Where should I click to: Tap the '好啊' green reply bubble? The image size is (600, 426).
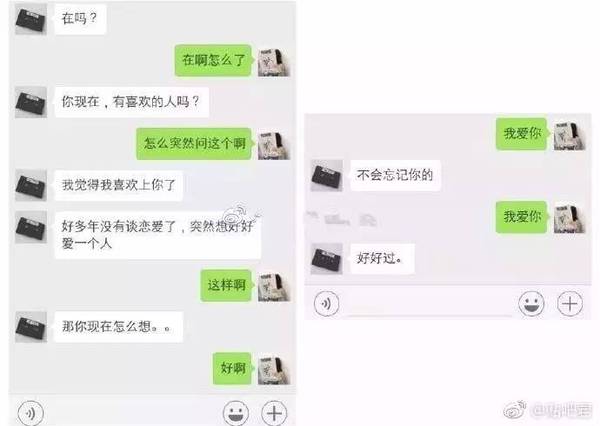[233, 368]
